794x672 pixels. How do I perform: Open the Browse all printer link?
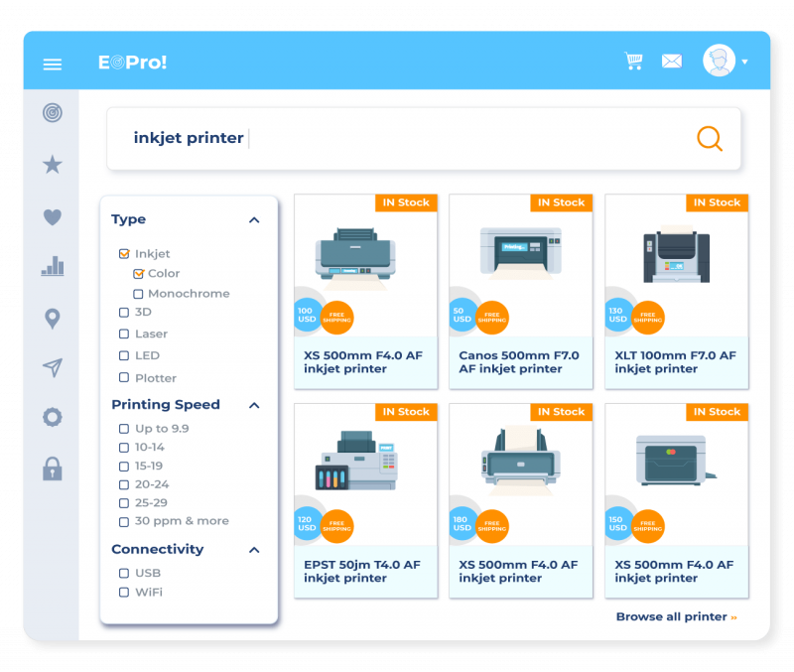coord(676,616)
